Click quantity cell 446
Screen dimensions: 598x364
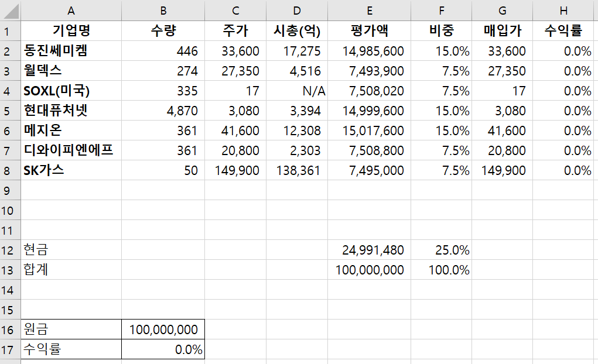(163, 51)
